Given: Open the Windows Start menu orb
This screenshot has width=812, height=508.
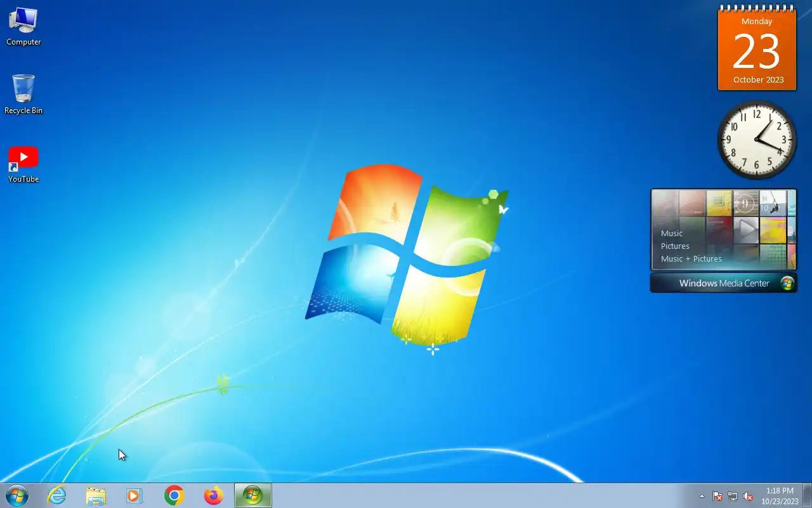Looking at the screenshot, I should (x=16, y=495).
